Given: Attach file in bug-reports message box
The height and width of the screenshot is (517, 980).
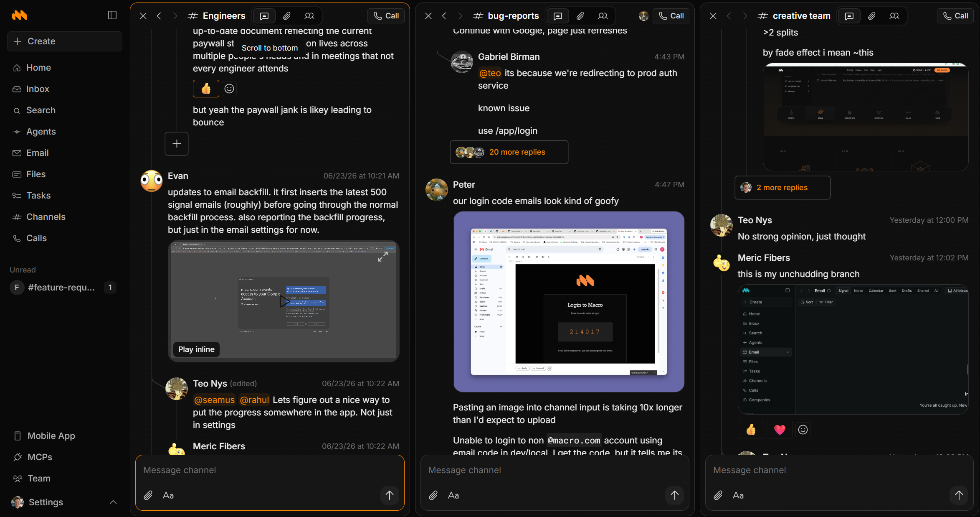Looking at the screenshot, I should pyautogui.click(x=433, y=496).
